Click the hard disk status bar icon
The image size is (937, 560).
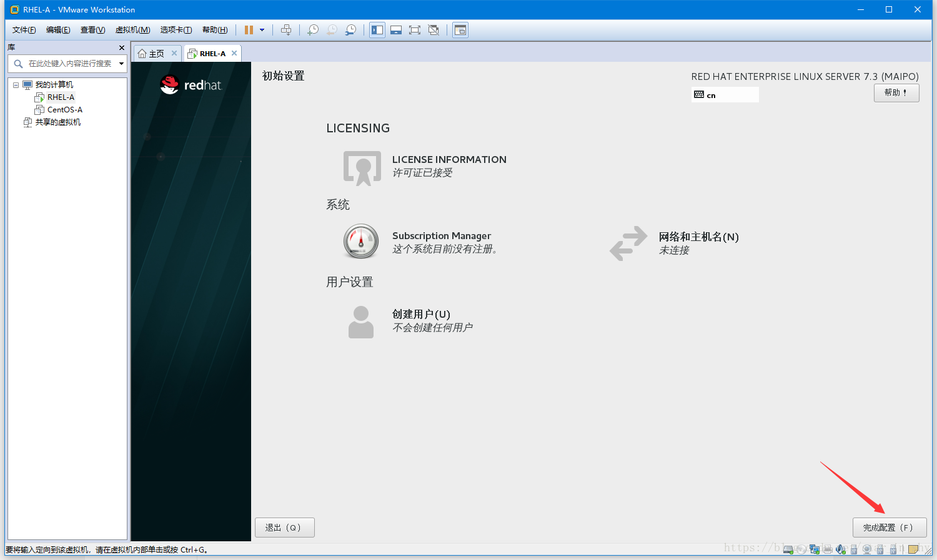tap(788, 550)
